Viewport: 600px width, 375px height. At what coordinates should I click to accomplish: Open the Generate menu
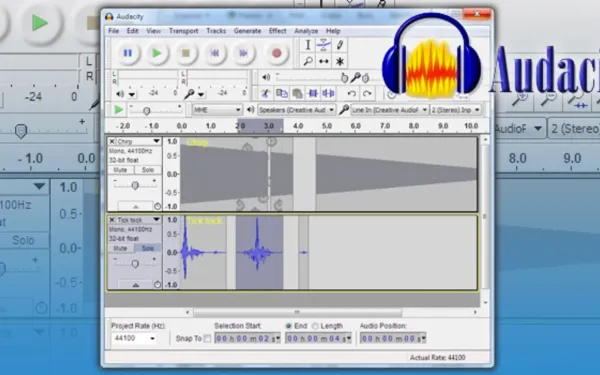pos(248,31)
